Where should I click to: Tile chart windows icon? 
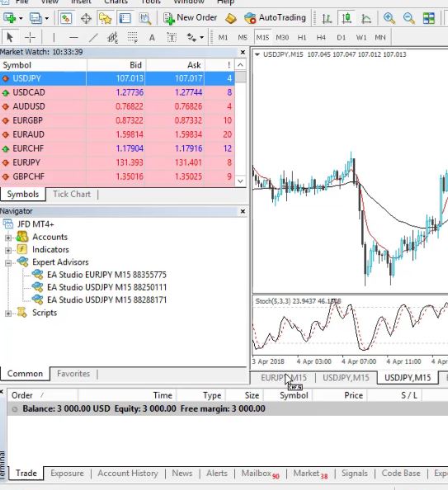(429, 18)
